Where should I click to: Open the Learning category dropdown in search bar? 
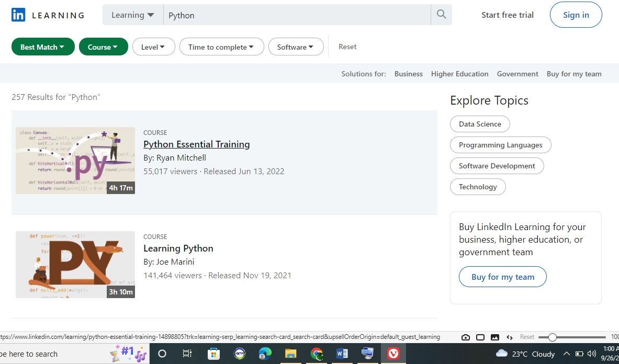133,15
